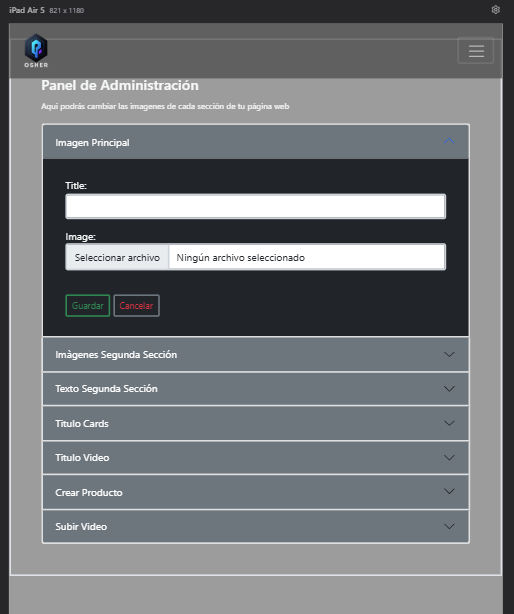Open device toolbar settings gear
Screen dimensions: 514x614
click(496, 10)
